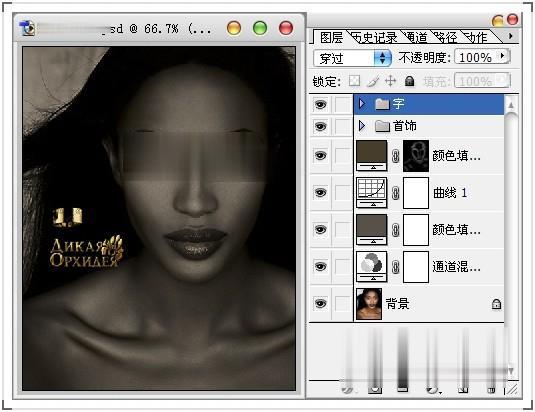The height and width of the screenshot is (412, 535).
Task: Open the 填充 fill slider arrow
Action: coord(503,80)
